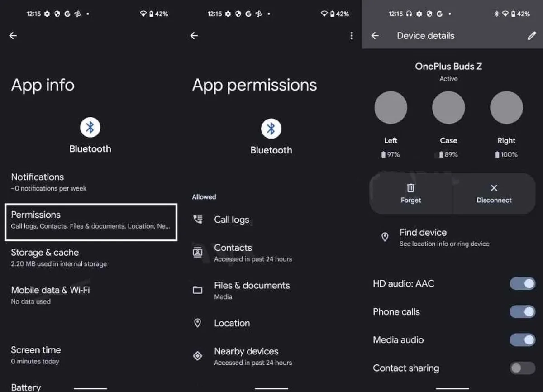This screenshot has height=392, width=543.
Task: Go back from App permissions screen
Action: (x=194, y=36)
